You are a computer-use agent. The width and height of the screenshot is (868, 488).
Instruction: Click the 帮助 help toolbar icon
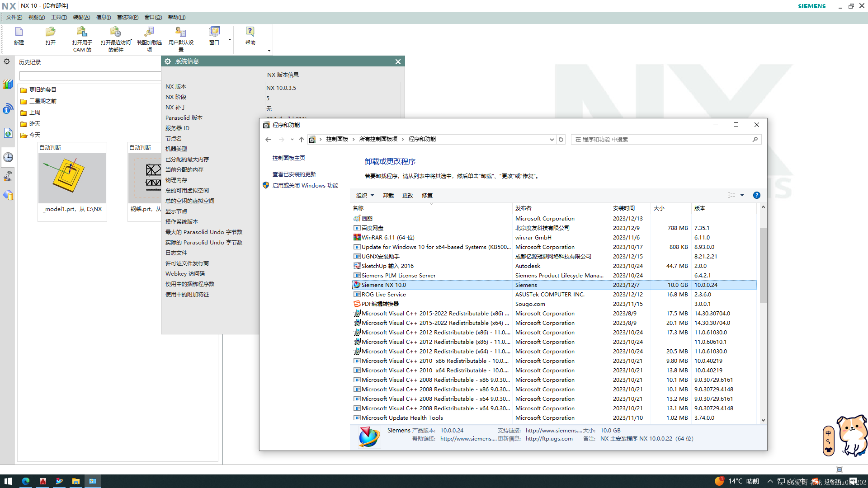point(250,32)
